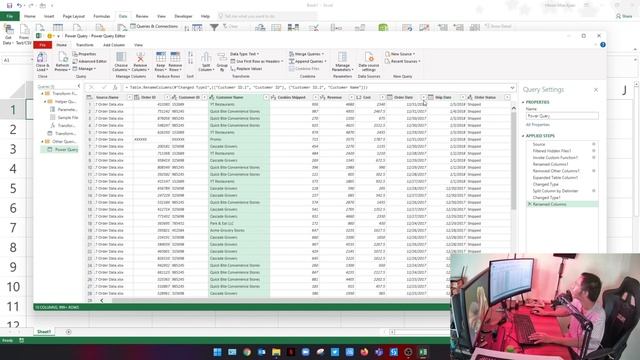Open gear for Filtered Hidden Files1 step
The height and width of the screenshot is (360, 640).
point(594,151)
